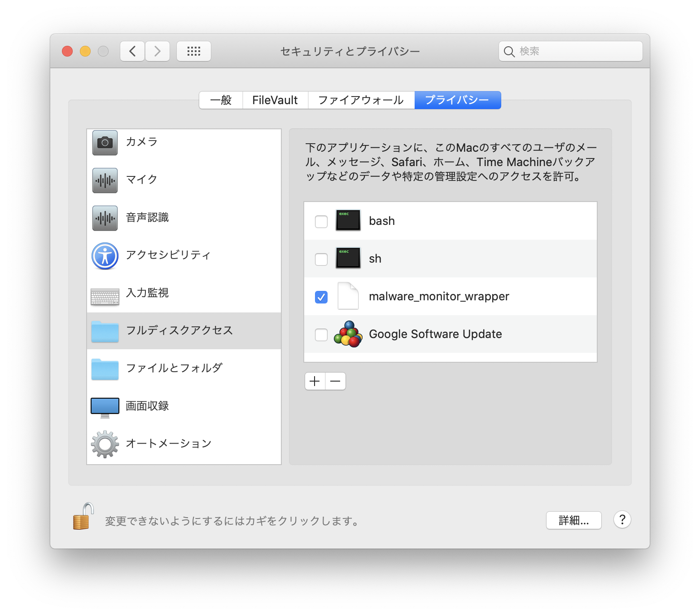This screenshot has height=615, width=700.
Task: Go back with the left arrow button
Action: pyautogui.click(x=132, y=51)
